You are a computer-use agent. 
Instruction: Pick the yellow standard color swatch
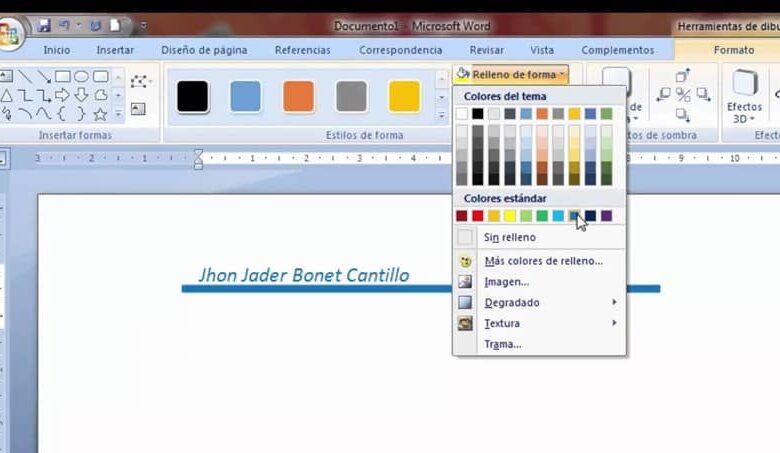(x=510, y=216)
